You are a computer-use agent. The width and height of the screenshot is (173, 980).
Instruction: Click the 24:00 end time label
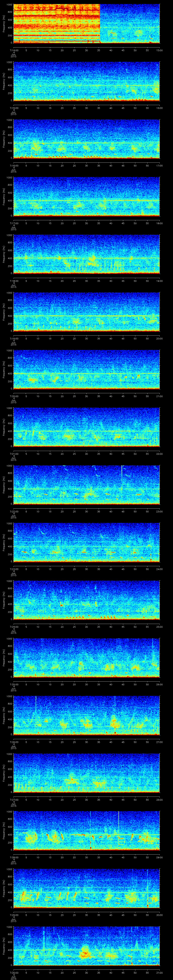[x=159, y=569]
